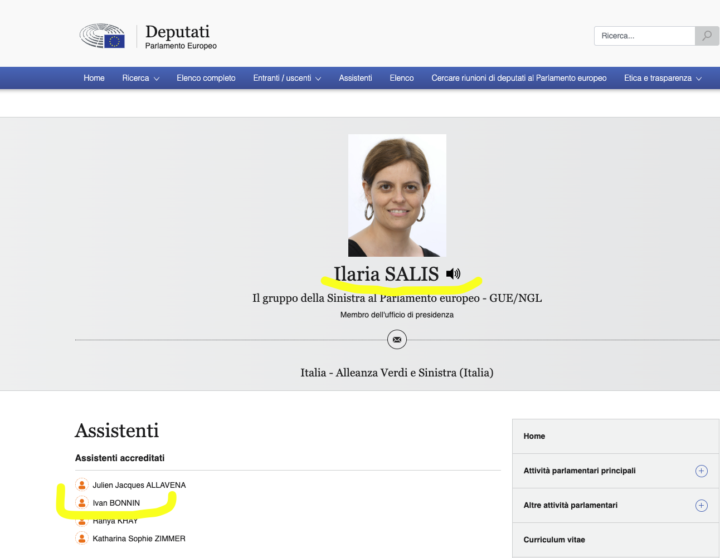The image size is (720, 558).
Task: Open Elenco completo menu item
Action: [x=206, y=78]
